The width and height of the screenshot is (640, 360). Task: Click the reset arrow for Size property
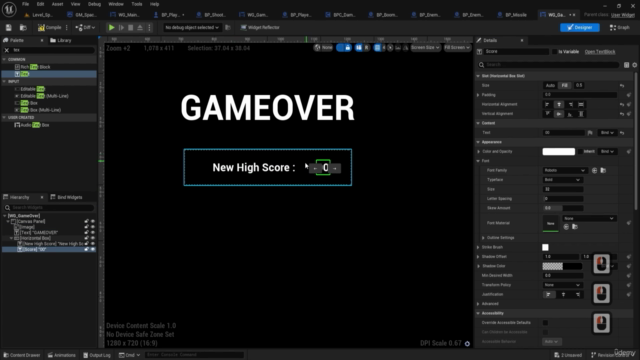(x=622, y=85)
